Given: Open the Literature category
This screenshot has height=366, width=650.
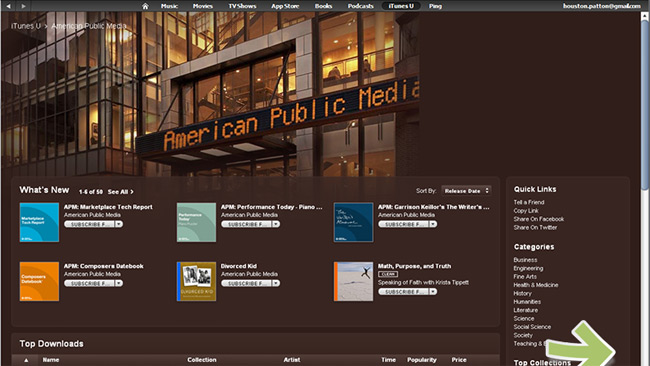Looking at the screenshot, I should (526, 310).
